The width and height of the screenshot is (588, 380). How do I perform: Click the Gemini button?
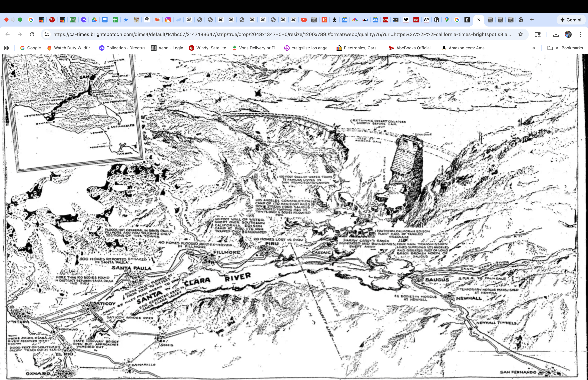571,20
